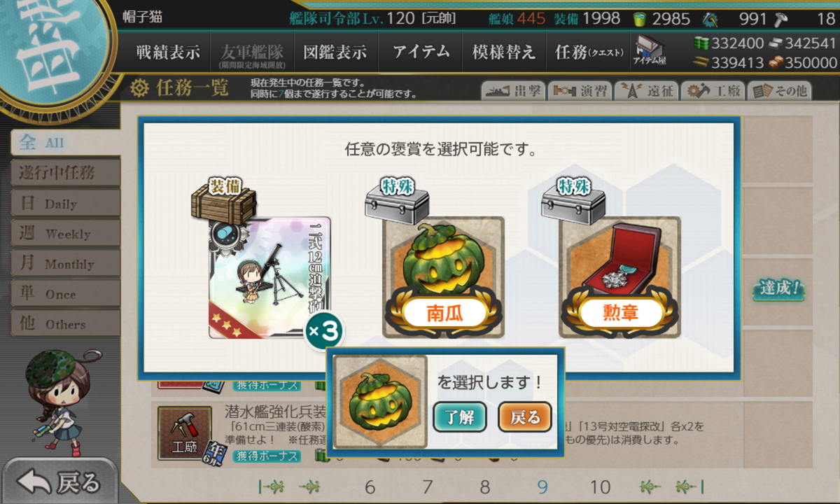Viewport: 840px width, 504px height.
Task: Filter quests by 遠征 expedition tab
Action: pos(645,91)
